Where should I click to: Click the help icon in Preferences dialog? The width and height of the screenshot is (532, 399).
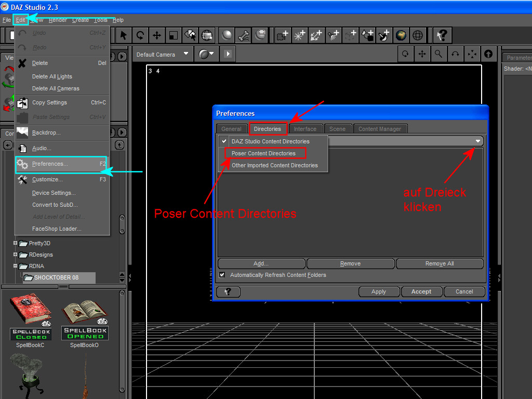pos(228,291)
